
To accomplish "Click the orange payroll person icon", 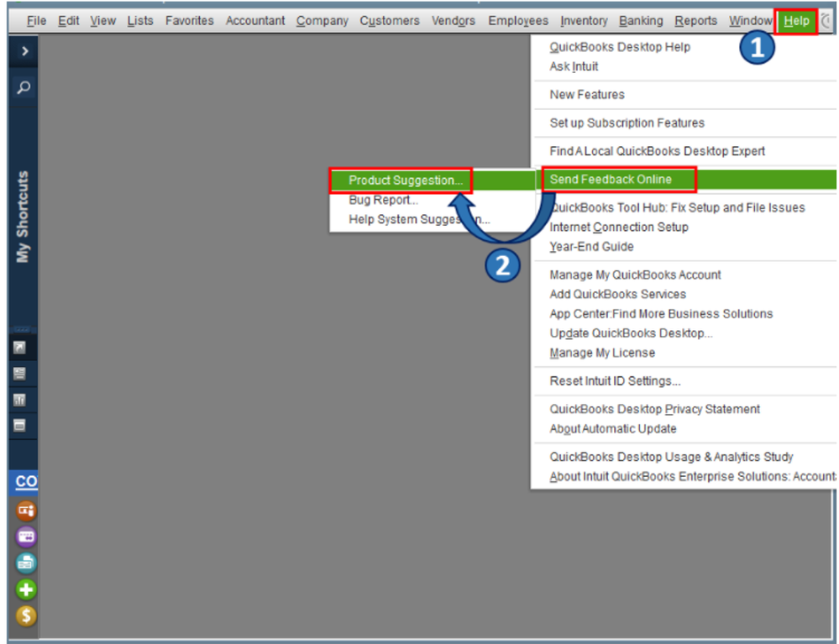I will point(26,510).
